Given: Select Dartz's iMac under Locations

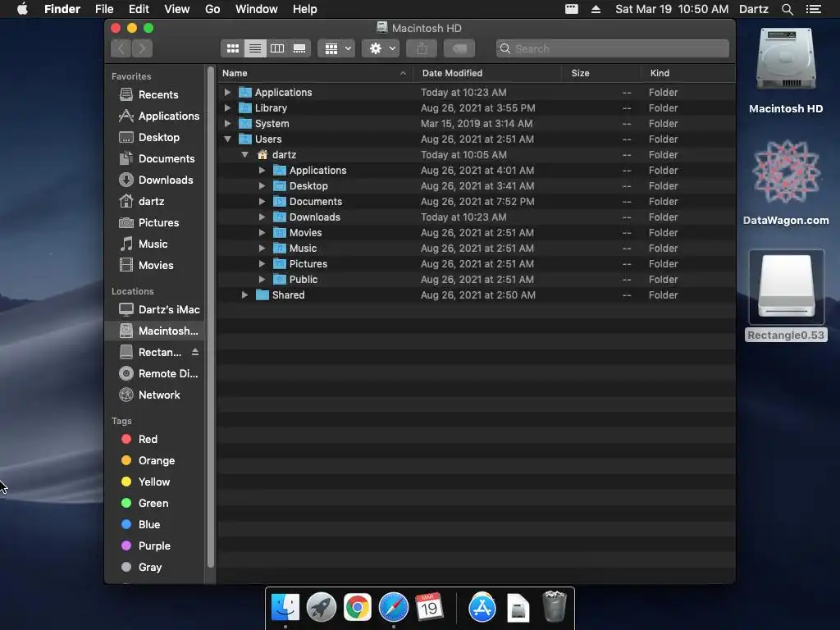Looking at the screenshot, I should (x=155, y=309).
